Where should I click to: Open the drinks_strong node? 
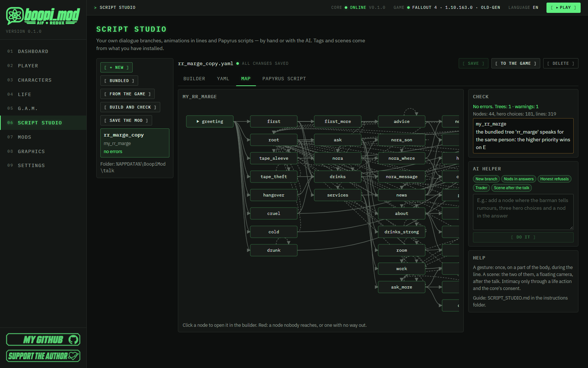(402, 232)
